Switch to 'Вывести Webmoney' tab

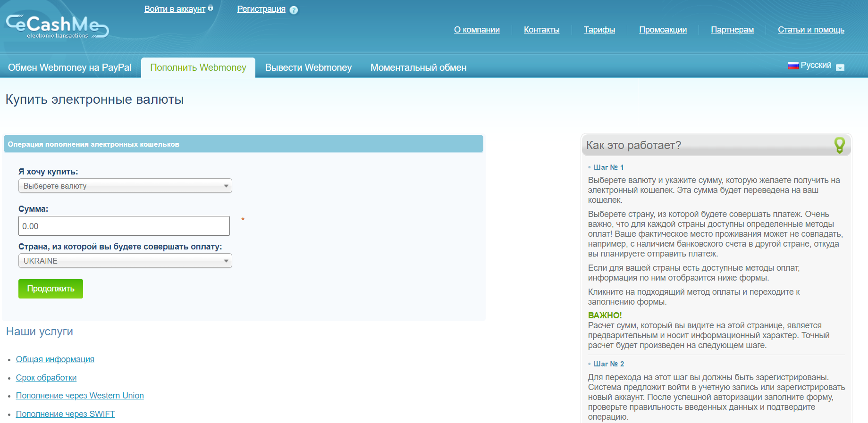[308, 67]
